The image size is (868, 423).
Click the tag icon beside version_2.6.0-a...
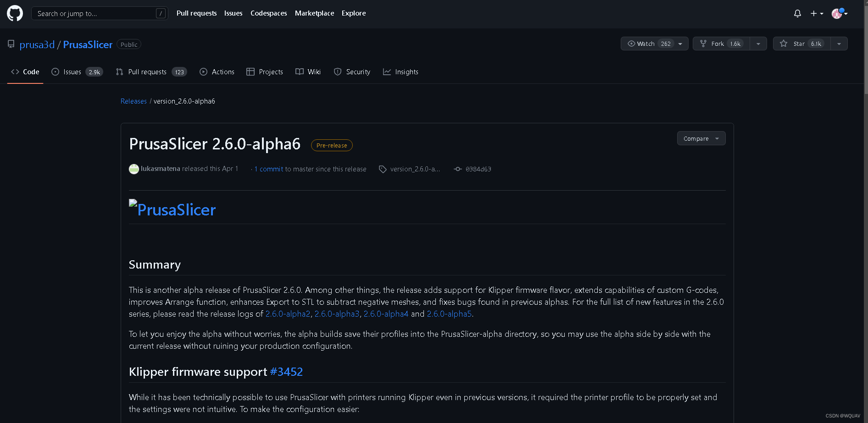(x=383, y=169)
